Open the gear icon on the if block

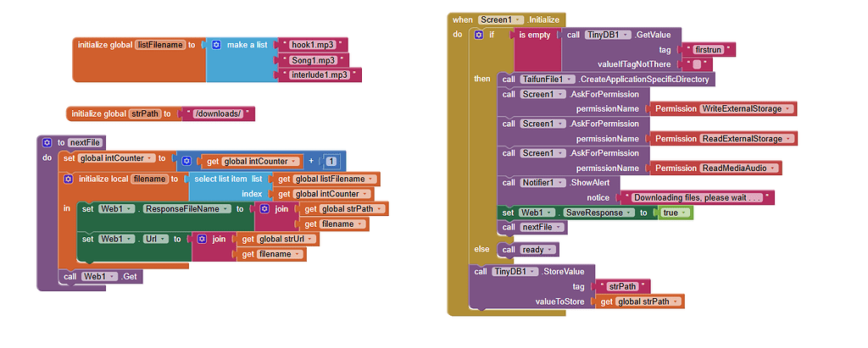tap(479, 35)
